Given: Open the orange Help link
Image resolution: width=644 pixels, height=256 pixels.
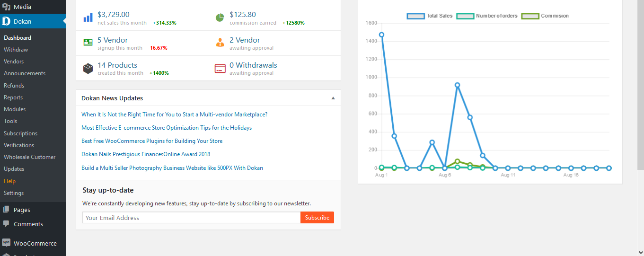Looking at the screenshot, I should click(x=9, y=181).
